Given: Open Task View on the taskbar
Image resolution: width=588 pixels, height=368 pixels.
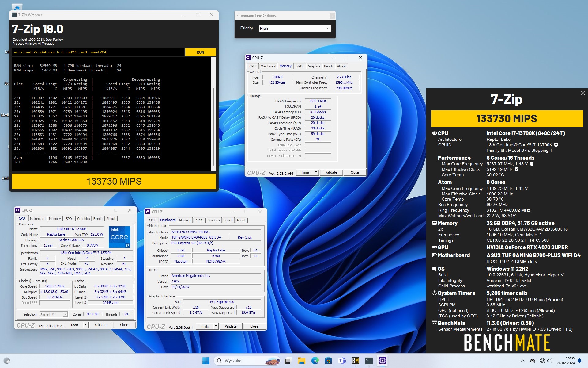Looking at the screenshot, I should click(x=287, y=361).
